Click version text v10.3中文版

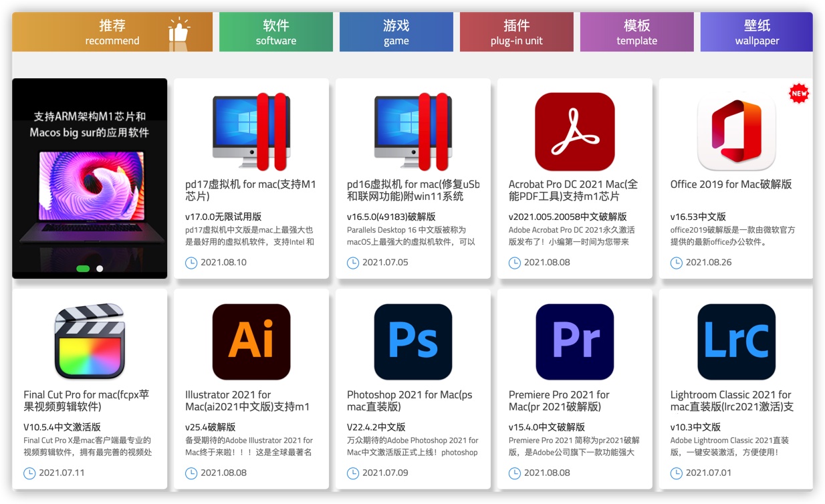(x=695, y=427)
